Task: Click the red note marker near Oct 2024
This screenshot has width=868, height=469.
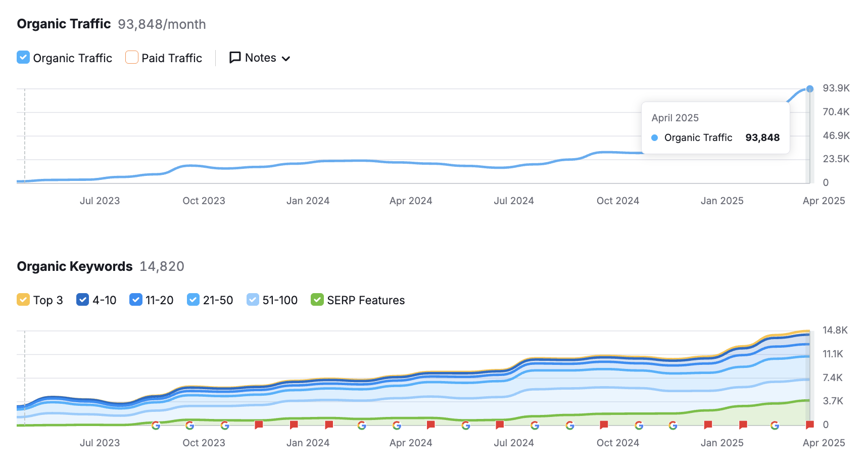Action: pos(604,425)
